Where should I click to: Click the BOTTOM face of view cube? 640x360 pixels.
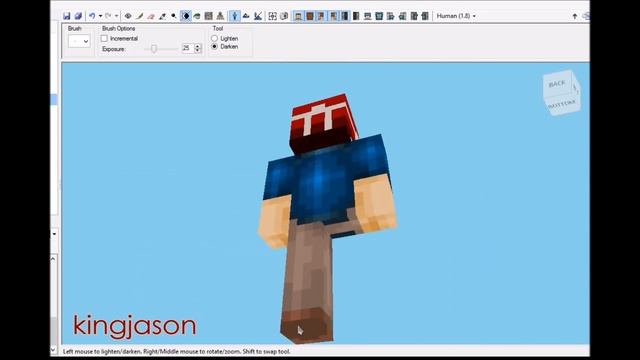tap(562, 104)
